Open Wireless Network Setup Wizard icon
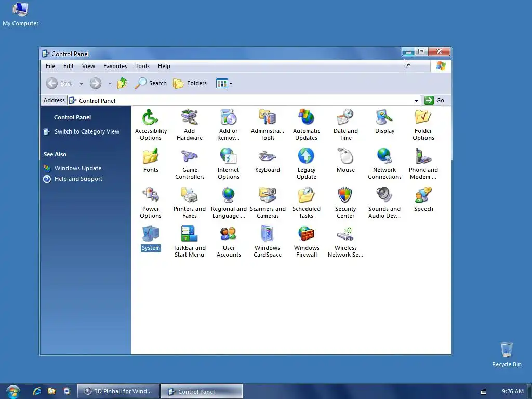Screen dimensions: 532x399 [345, 242]
